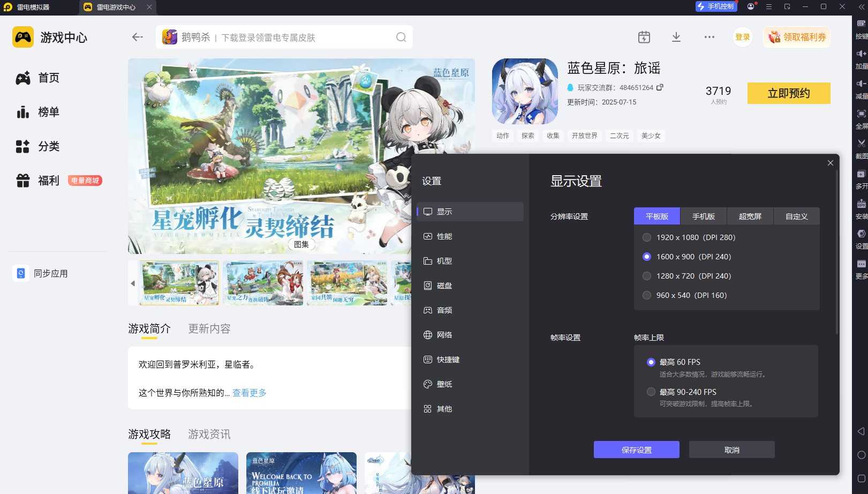Open the more tools (更多) icon
The image size is (868, 494).
(x=861, y=264)
